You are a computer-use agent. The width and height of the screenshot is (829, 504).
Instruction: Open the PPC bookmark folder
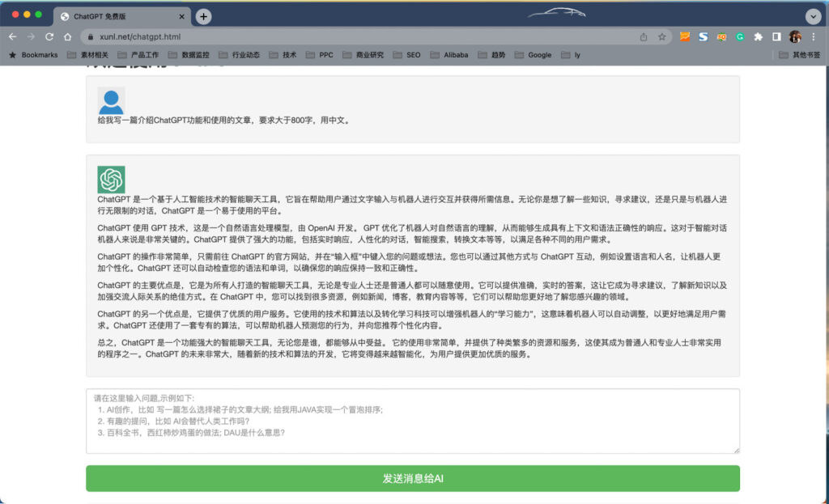click(319, 55)
